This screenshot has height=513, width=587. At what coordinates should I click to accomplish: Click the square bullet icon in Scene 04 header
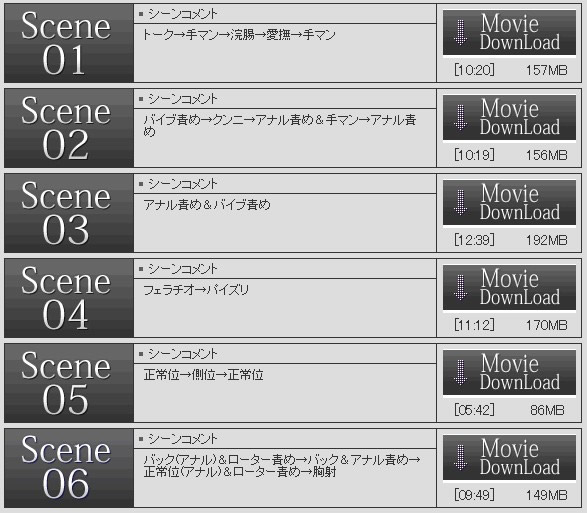click(141, 269)
